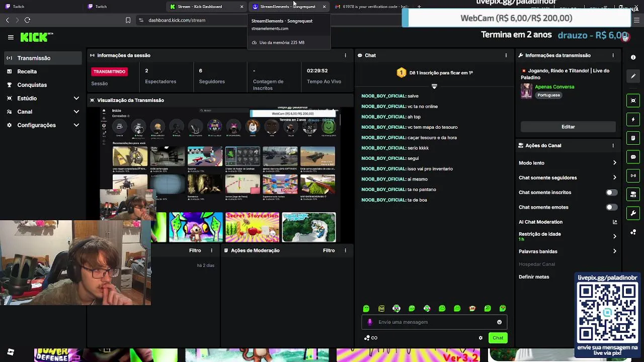
Task: Open Informações da transmissão three-dot menu
Action: 613,55
